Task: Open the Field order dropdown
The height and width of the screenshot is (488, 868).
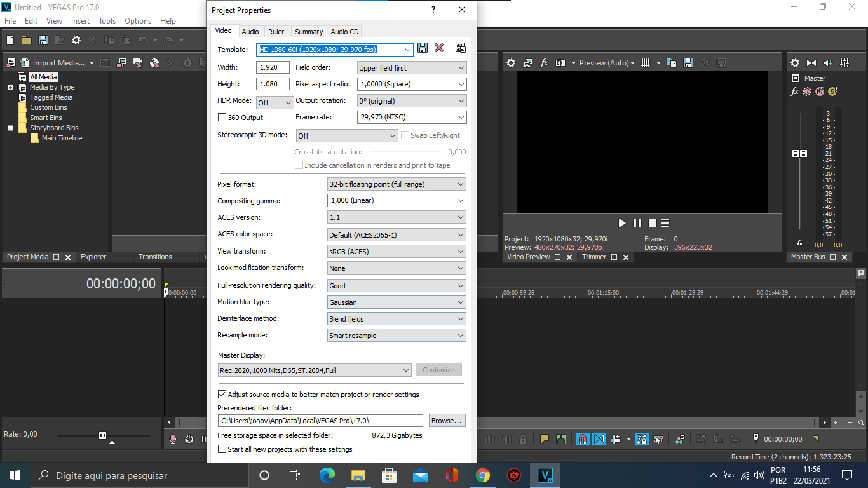Action: tap(412, 67)
